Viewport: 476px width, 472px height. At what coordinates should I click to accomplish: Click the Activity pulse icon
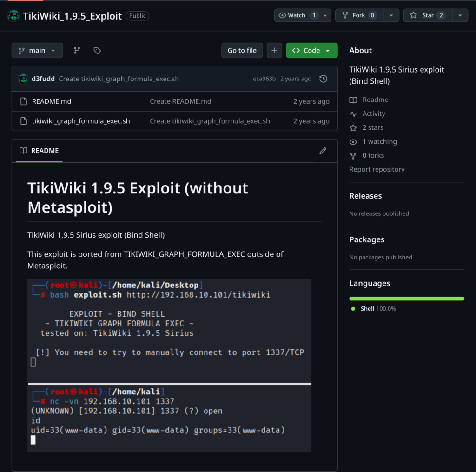point(353,114)
